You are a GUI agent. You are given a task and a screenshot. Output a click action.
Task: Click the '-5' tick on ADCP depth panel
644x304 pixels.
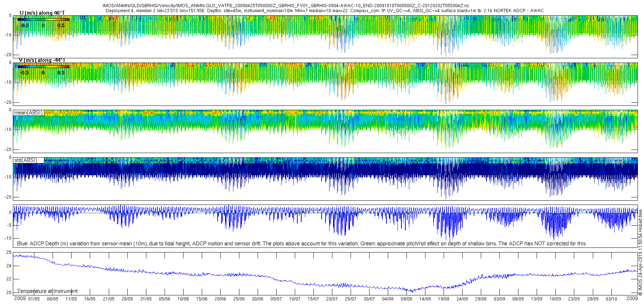tap(9, 225)
